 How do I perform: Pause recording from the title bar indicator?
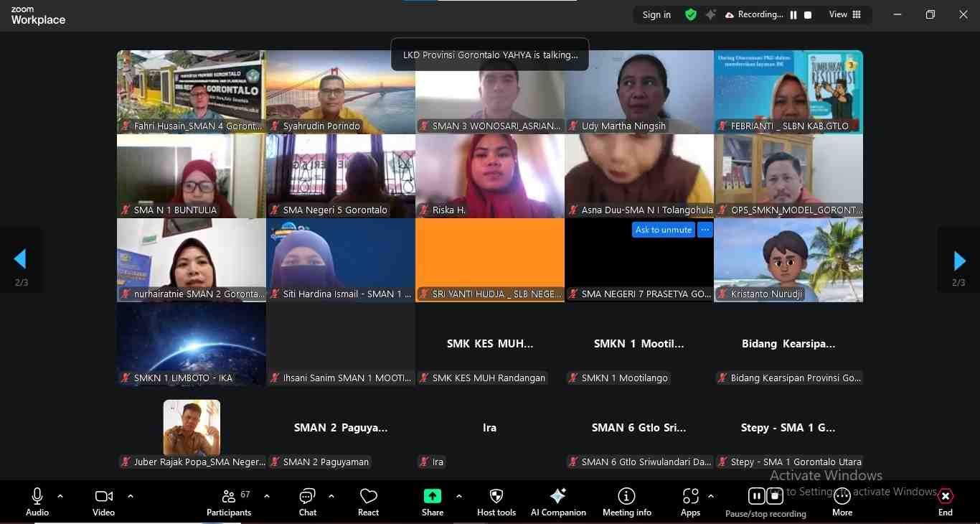[x=793, y=15]
